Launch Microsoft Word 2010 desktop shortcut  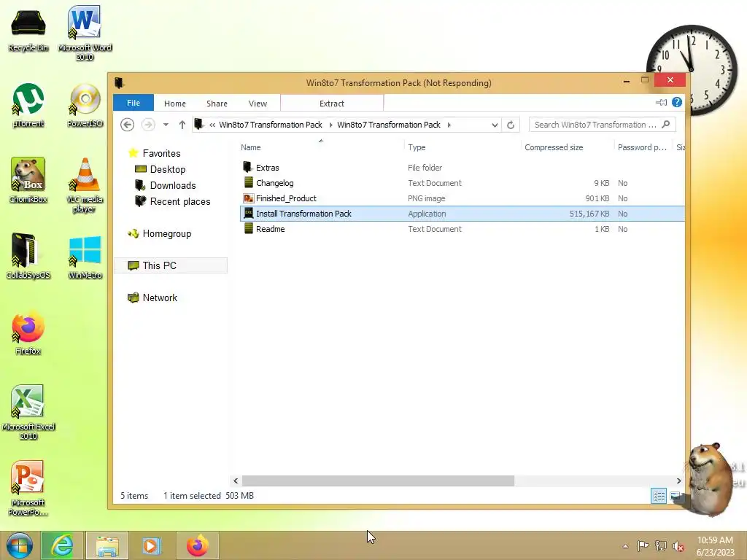[x=85, y=33]
